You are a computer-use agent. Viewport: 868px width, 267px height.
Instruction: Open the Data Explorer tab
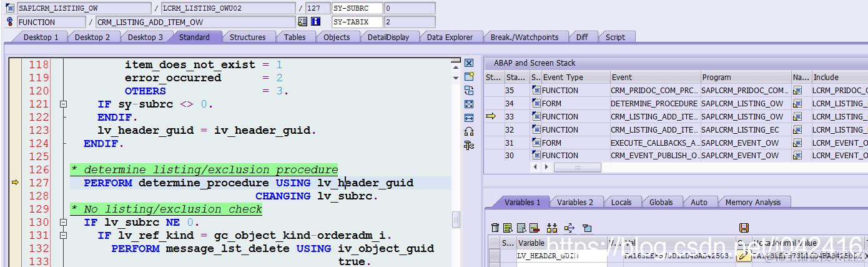[450, 37]
